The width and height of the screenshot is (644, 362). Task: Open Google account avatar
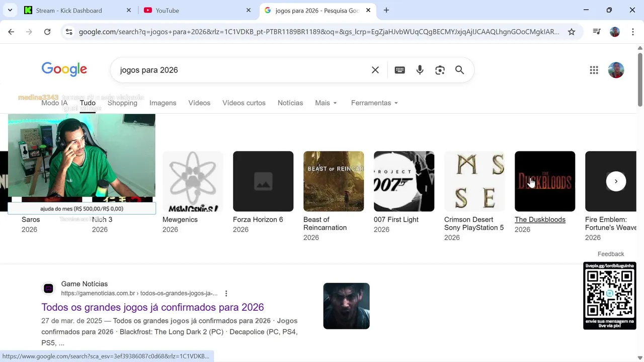tap(616, 70)
